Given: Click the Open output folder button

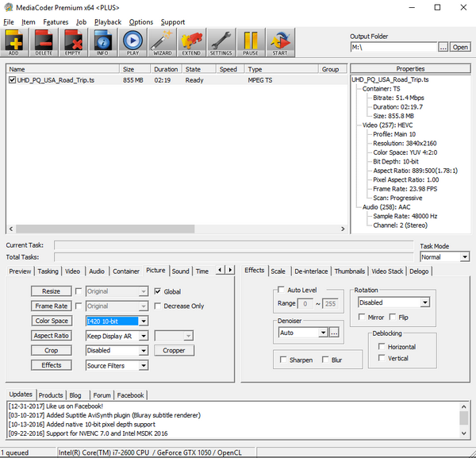Looking at the screenshot, I should point(461,47).
